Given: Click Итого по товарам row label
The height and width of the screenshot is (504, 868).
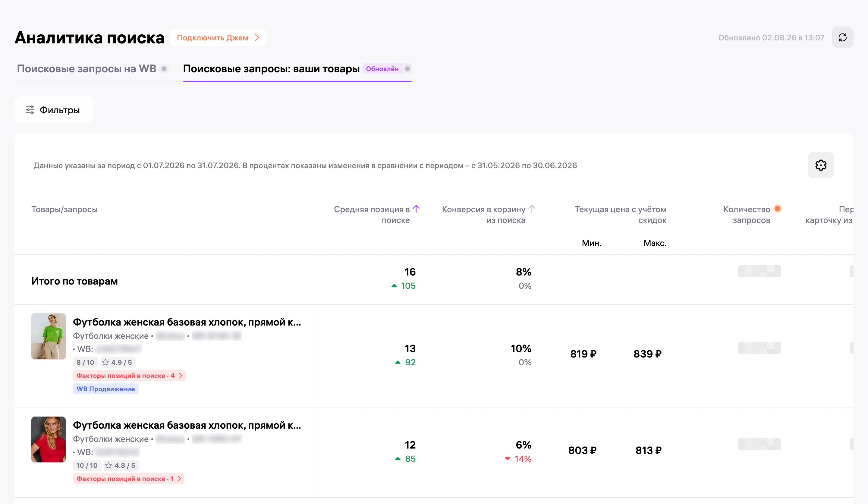Looking at the screenshot, I should tap(74, 281).
